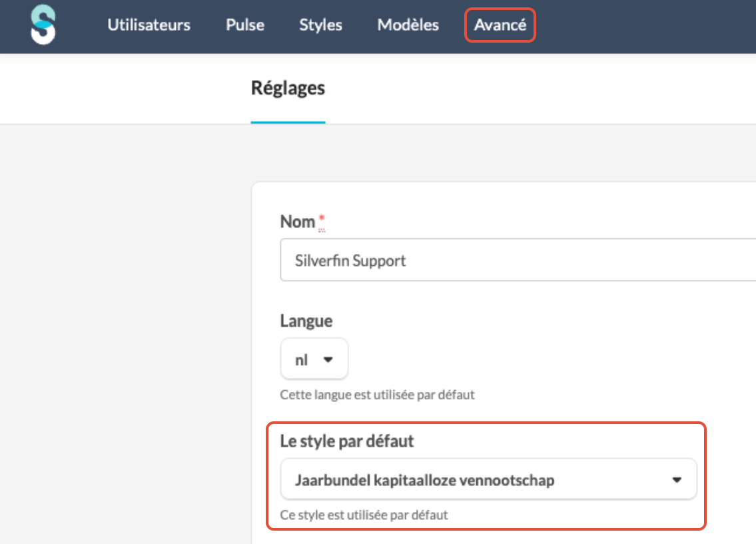Click the 'Ce style est utilisée' hint text

[x=364, y=515]
